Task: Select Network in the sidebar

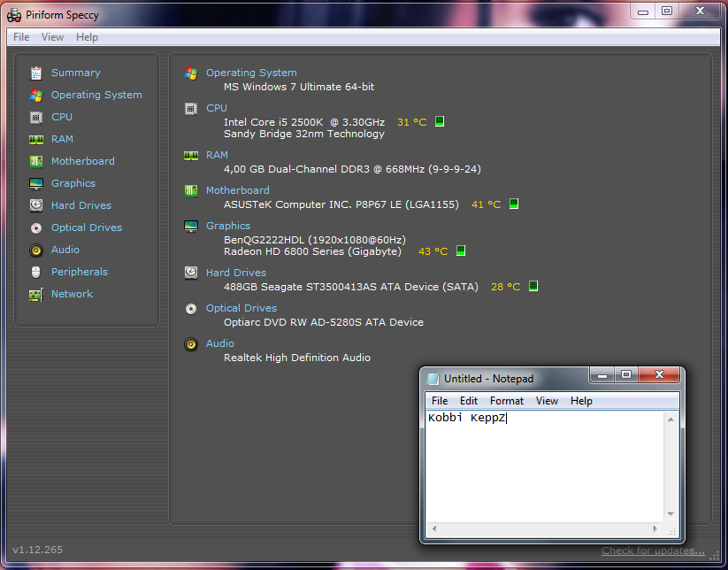Action: point(72,294)
